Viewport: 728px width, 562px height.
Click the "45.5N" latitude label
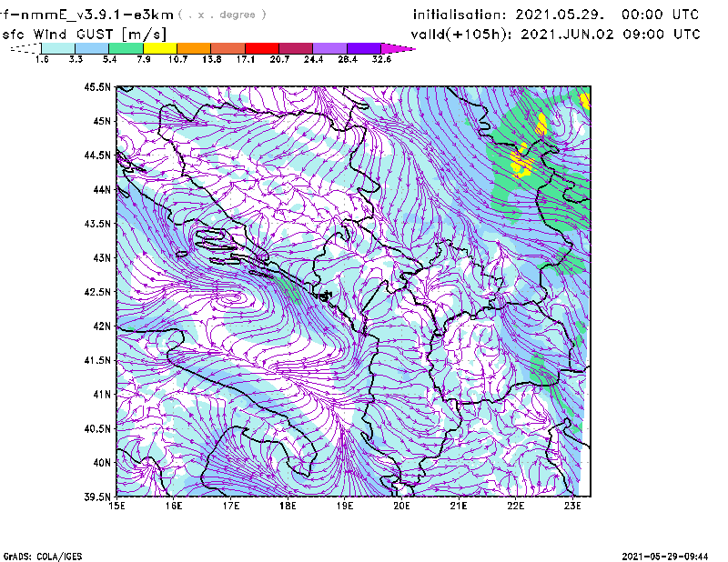point(97,86)
